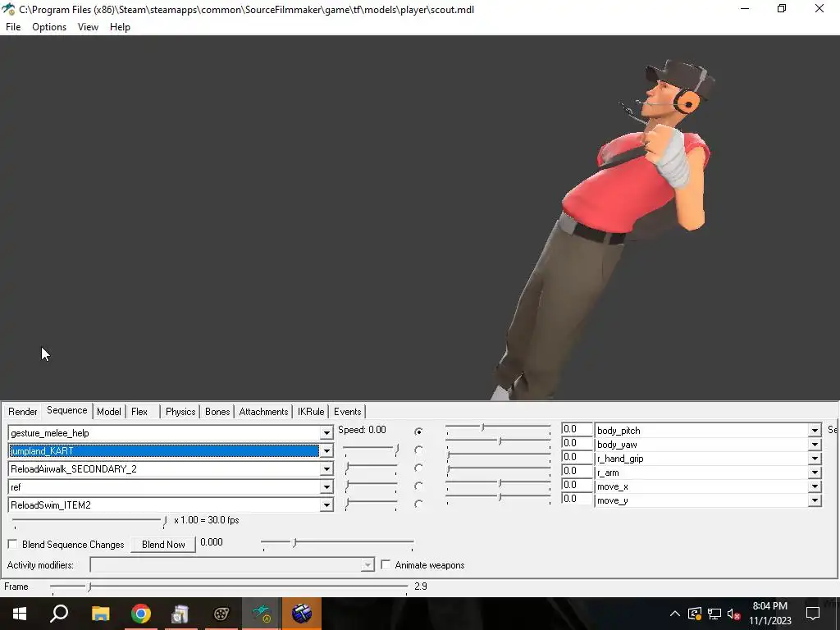Expand the gesture_melee_help sequence dropdown
This screenshot has height=630, width=840.
pos(326,433)
